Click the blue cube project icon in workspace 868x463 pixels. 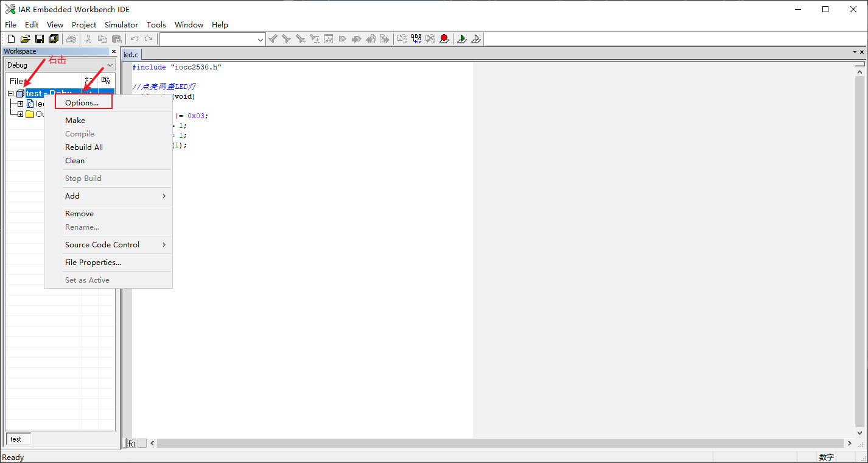(x=21, y=94)
